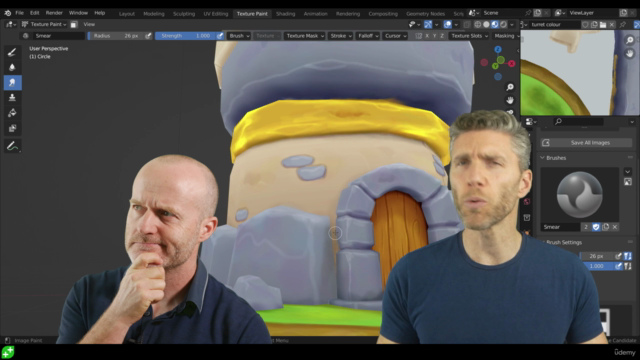Select the Draw brush tool
This screenshot has height=360, width=640.
coord(12,52)
